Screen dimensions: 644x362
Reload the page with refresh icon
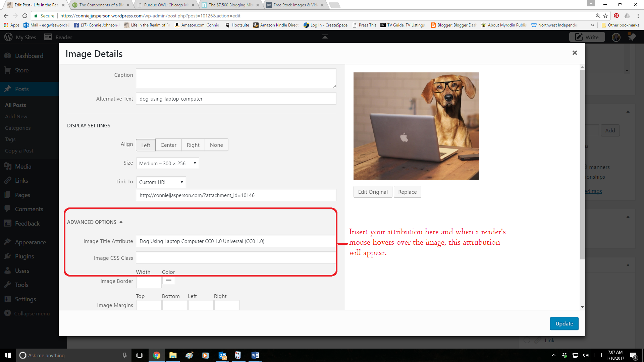[25, 16]
